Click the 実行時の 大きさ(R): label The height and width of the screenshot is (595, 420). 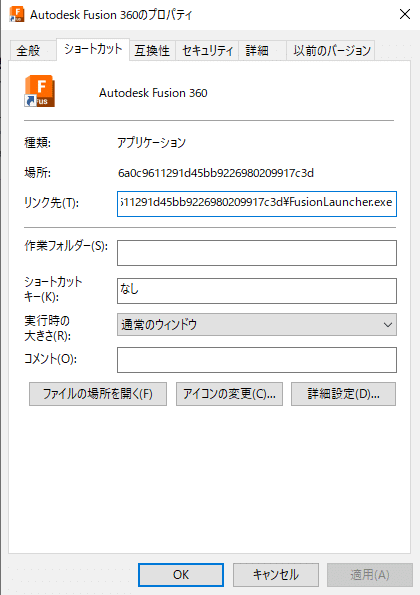click(x=47, y=328)
